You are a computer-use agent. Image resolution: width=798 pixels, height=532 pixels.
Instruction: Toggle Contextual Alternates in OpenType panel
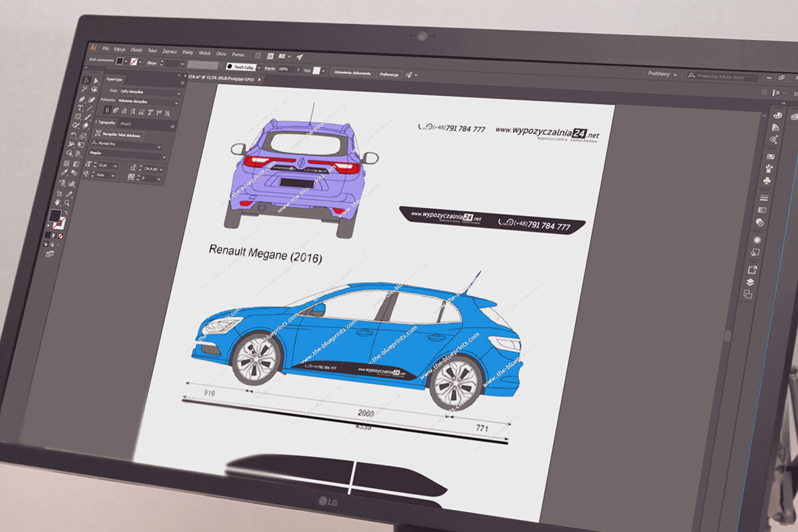tap(116, 110)
